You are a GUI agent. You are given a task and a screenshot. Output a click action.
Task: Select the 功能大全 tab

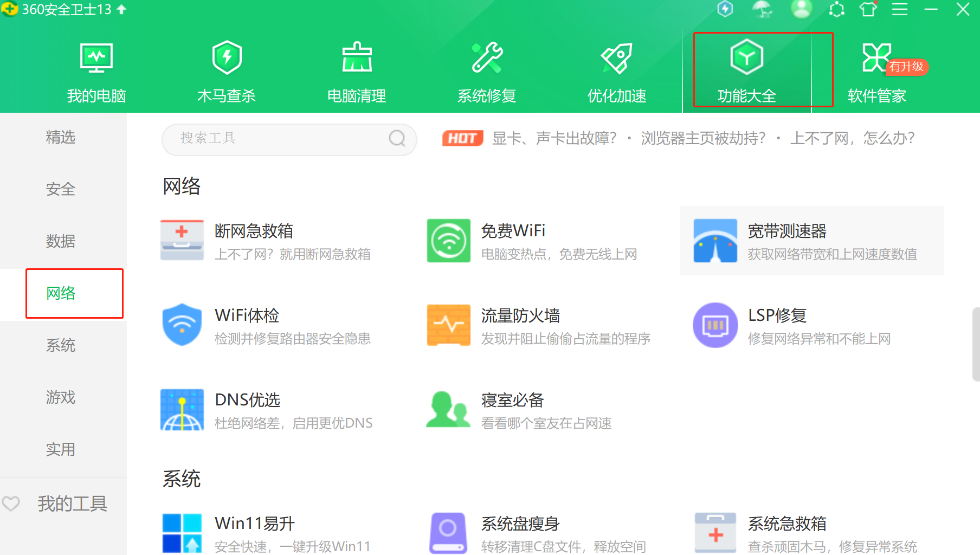point(747,72)
